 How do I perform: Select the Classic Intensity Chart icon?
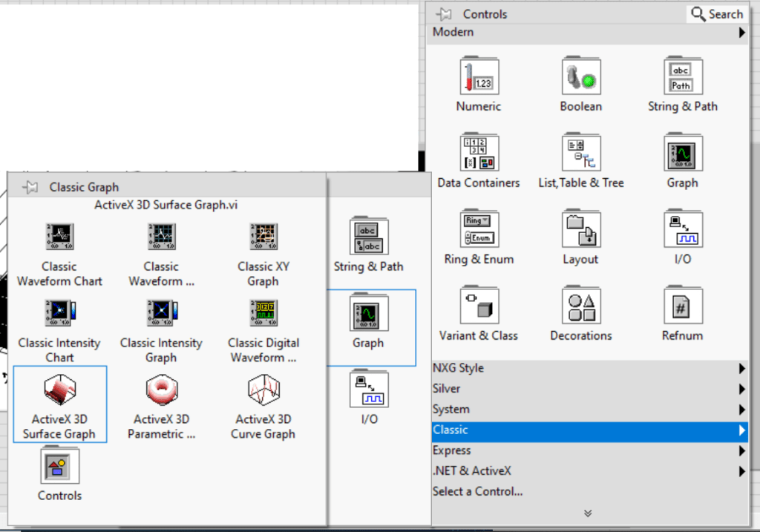[x=59, y=314]
